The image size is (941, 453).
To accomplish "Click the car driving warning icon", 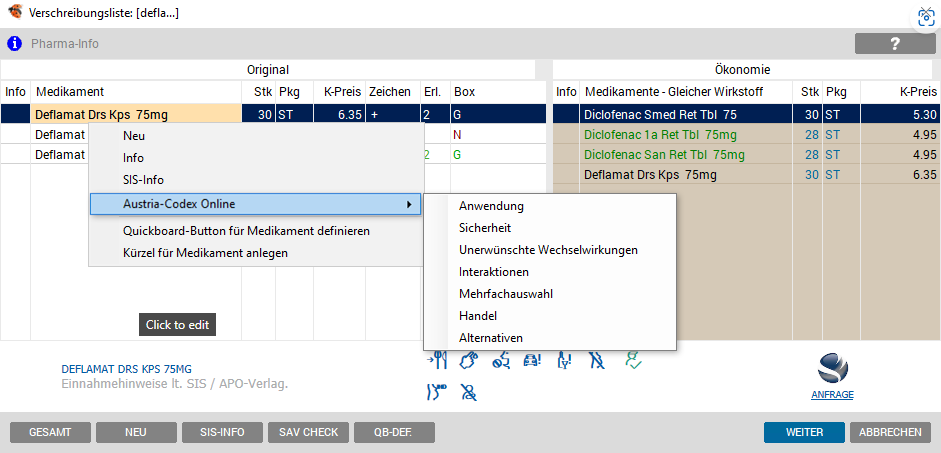I will click(x=532, y=361).
